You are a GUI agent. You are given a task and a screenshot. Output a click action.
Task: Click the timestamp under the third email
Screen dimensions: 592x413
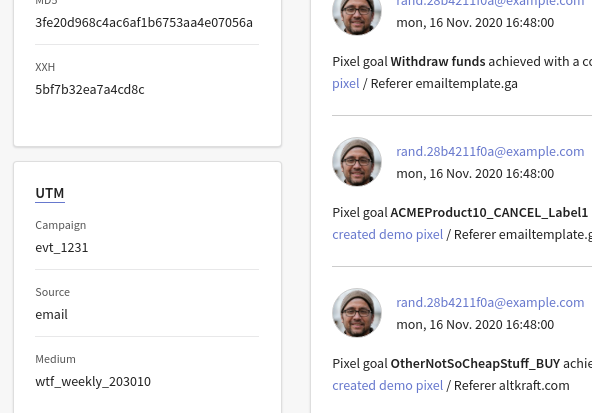pyautogui.click(x=475, y=325)
